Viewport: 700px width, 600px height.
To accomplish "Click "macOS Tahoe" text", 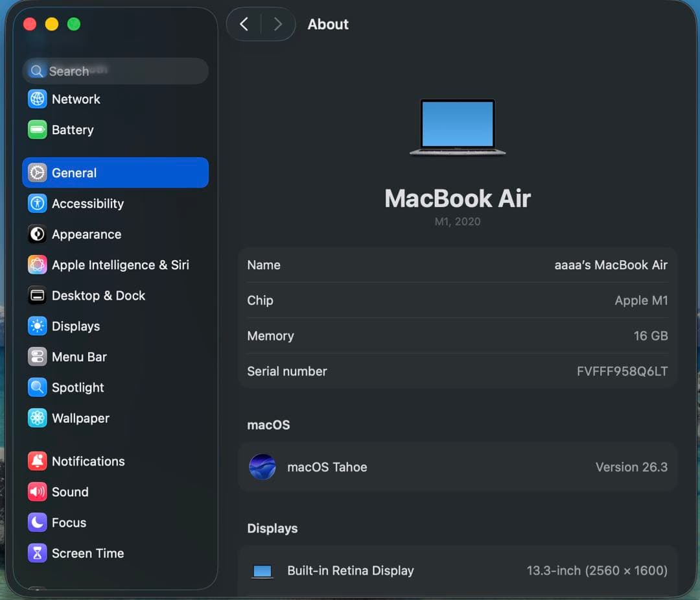I will (327, 467).
